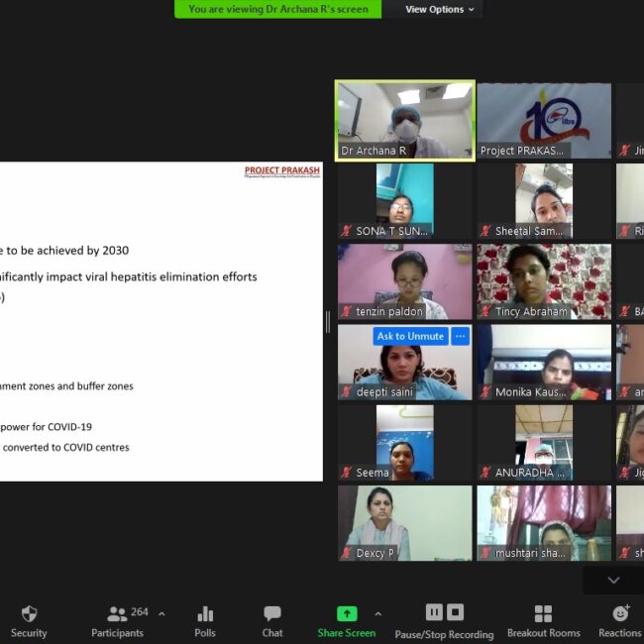The width and height of the screenshot is (644, 644).
Task: Open the Polls icon
Action: click(x=205, y=614)
